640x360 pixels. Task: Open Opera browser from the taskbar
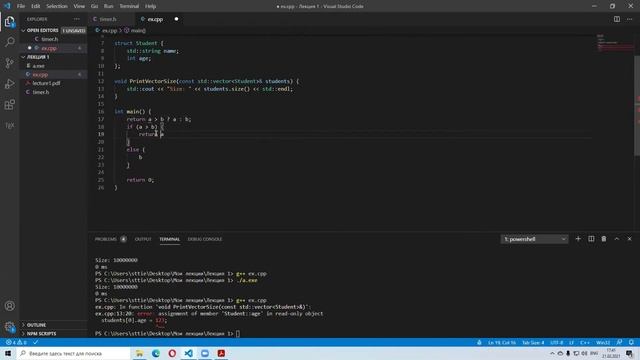click(172, 353)
